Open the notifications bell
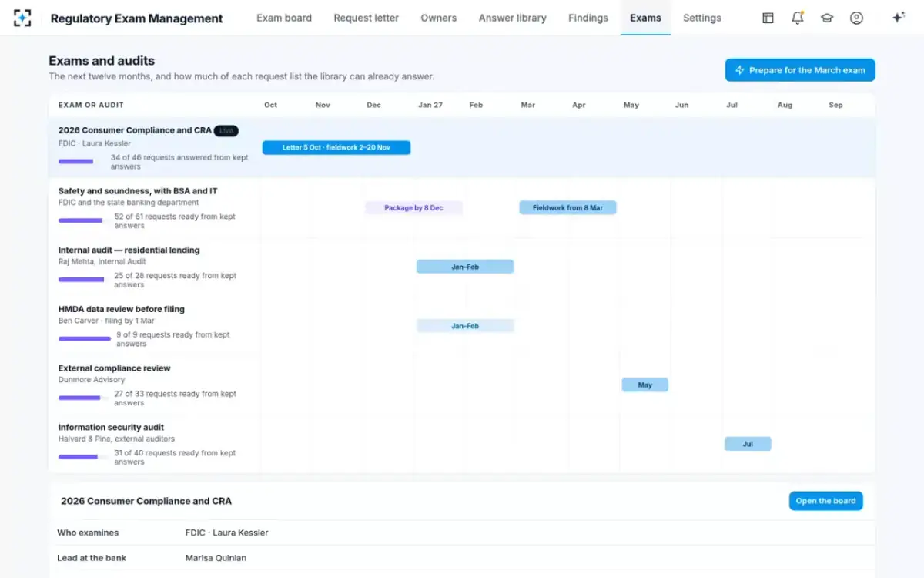Screen dimensions: 924x578 [798, 18]
